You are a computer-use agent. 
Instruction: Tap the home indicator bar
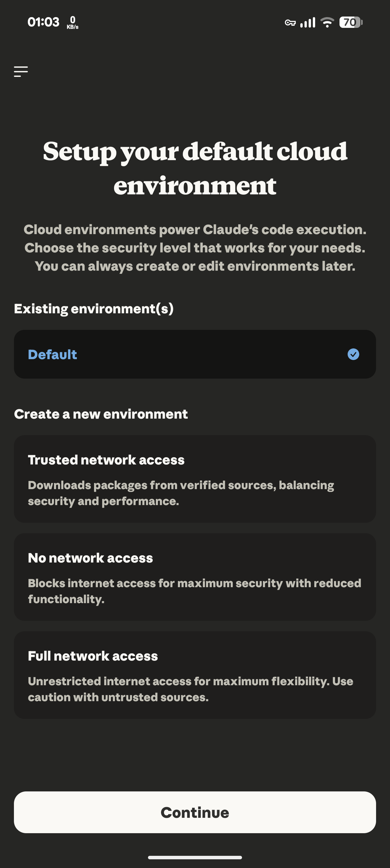[x=195, y=858]
